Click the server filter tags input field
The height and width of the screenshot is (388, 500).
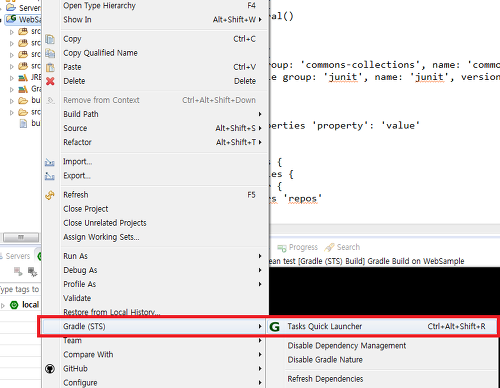pyautogui.click(x=20, y=289)
